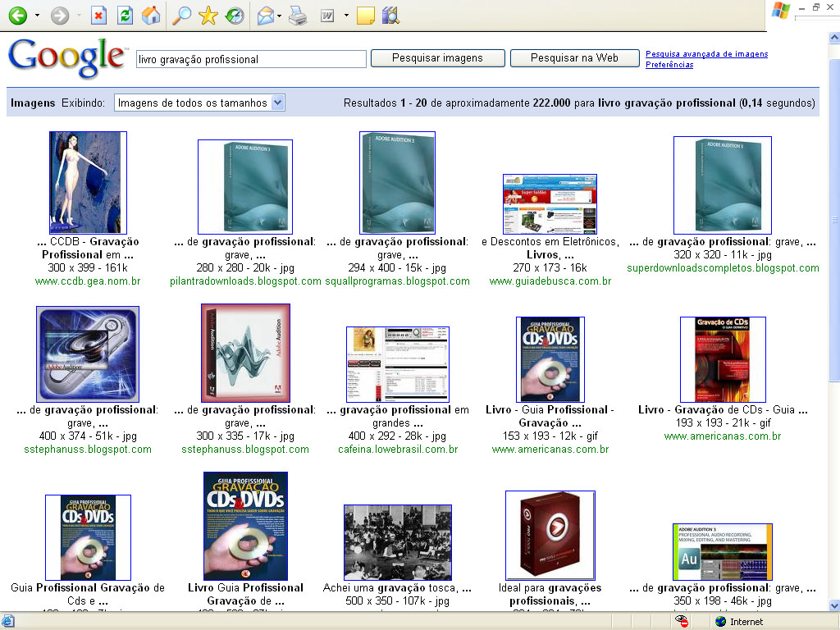This screenshot has width=840, height=630.
Task: Open Search with the magnifying glass icon
Action: tap(182, 16)
